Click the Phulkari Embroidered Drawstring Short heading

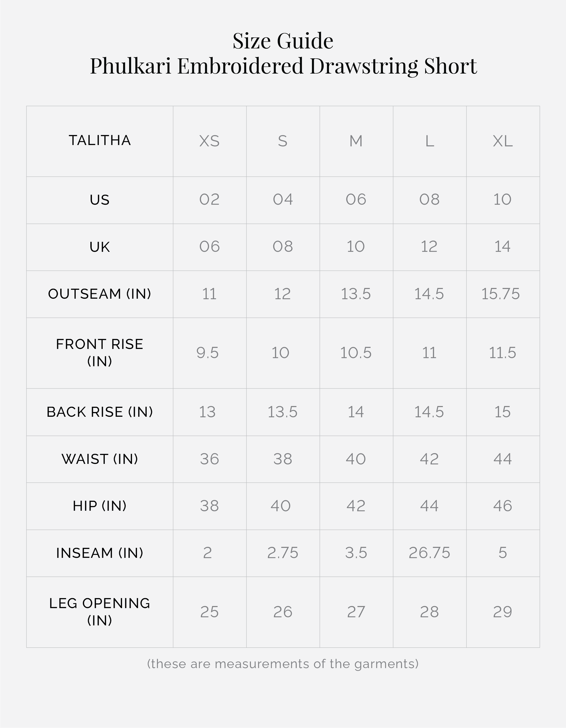(x=283, y=66)
